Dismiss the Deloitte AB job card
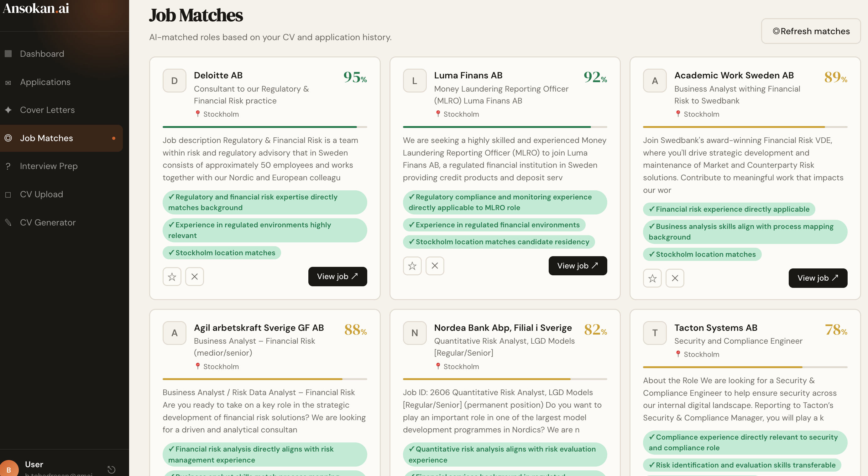 (x=194, y=277)
